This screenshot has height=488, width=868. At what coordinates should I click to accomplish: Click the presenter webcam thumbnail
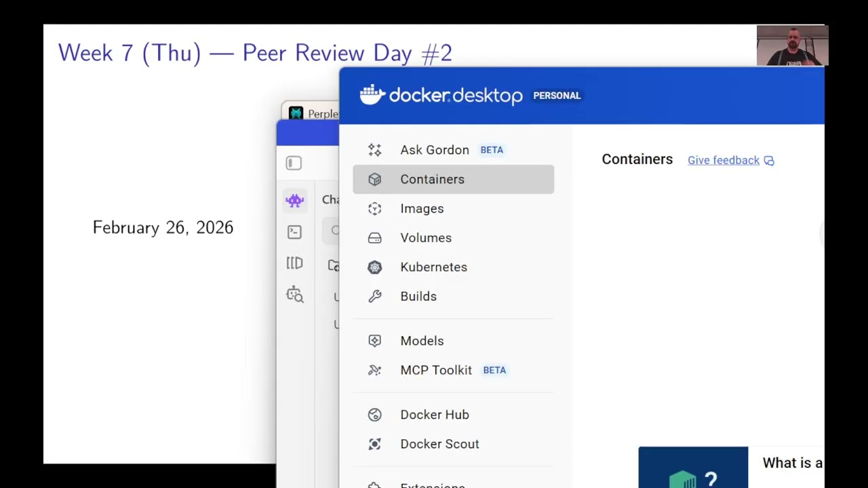pos(792,45)
